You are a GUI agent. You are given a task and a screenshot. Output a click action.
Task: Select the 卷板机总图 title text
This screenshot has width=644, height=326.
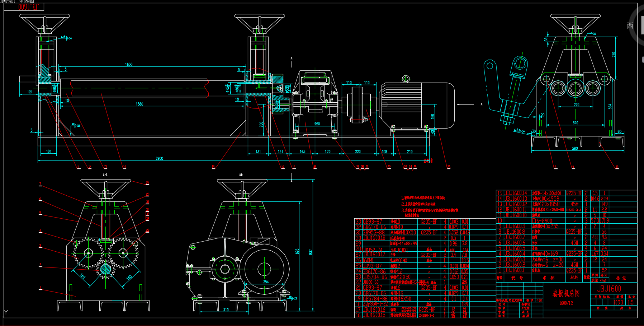(566, 293)
